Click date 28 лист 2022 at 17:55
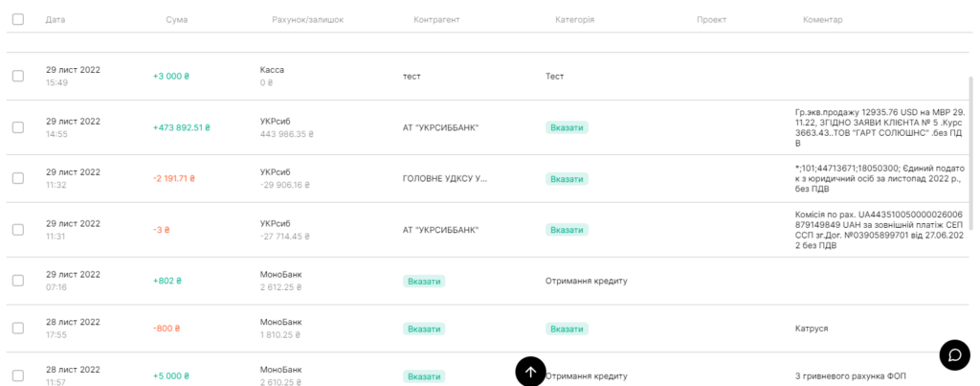 73,322
